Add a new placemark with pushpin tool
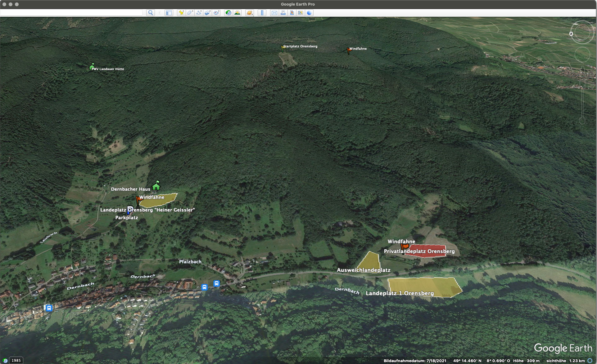 (x=181, y=13)
